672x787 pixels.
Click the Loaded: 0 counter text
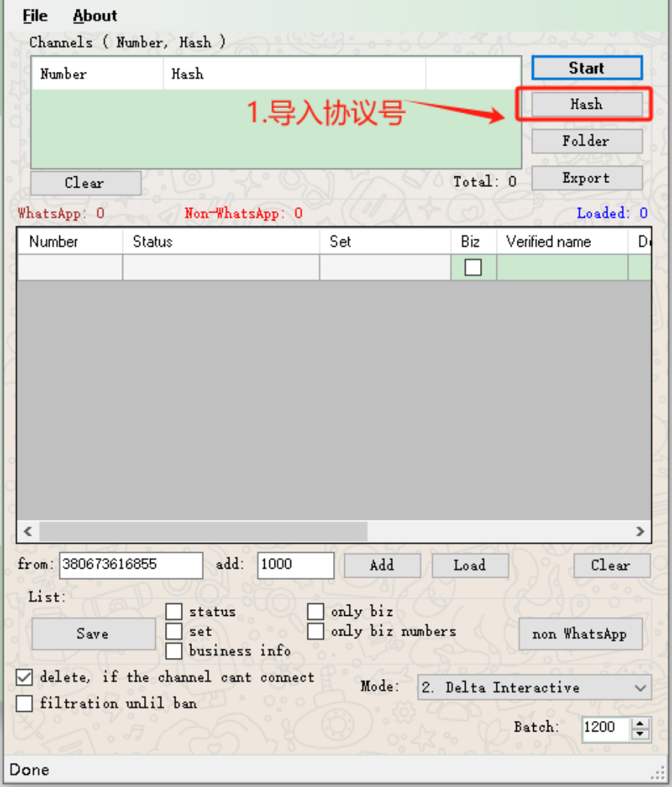click(x=612, y=213)
